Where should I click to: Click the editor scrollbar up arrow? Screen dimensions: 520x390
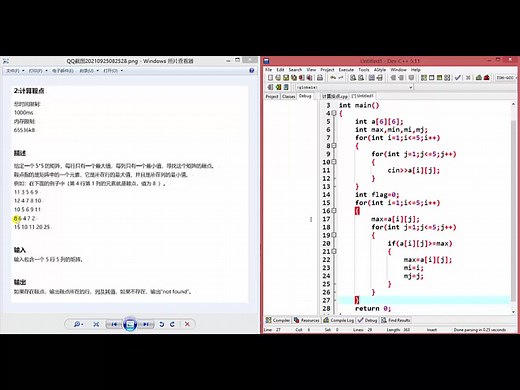pos(513,104)
